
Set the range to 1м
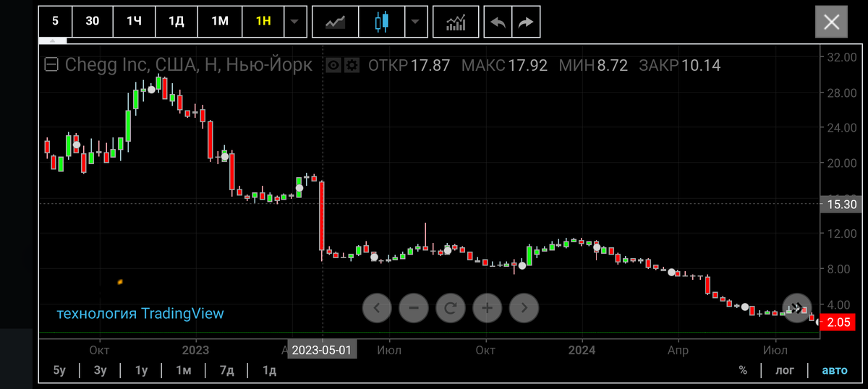[x=184, y=370]
